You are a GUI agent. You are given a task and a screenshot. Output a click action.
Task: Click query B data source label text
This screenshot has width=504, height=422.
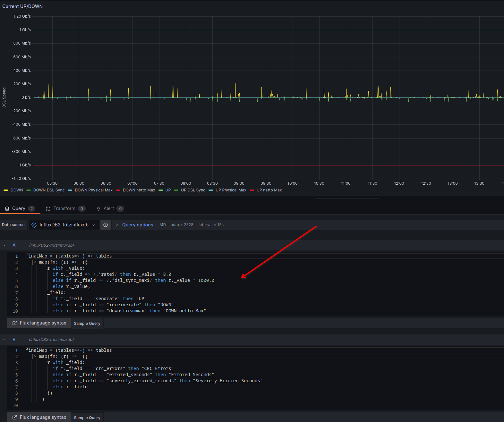click(51, 340)
